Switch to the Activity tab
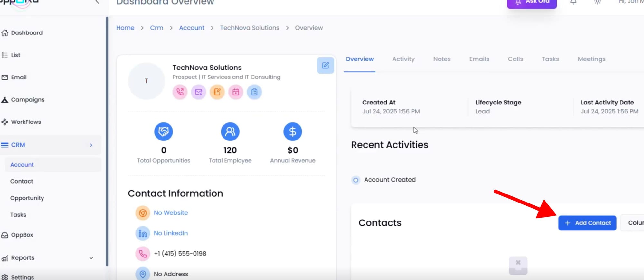 403,59
